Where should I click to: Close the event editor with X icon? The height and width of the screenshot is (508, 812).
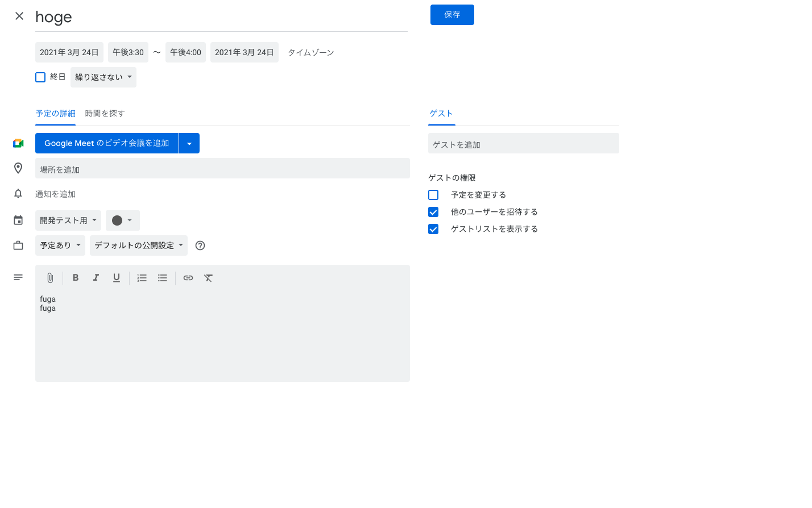tap(19, 16)
